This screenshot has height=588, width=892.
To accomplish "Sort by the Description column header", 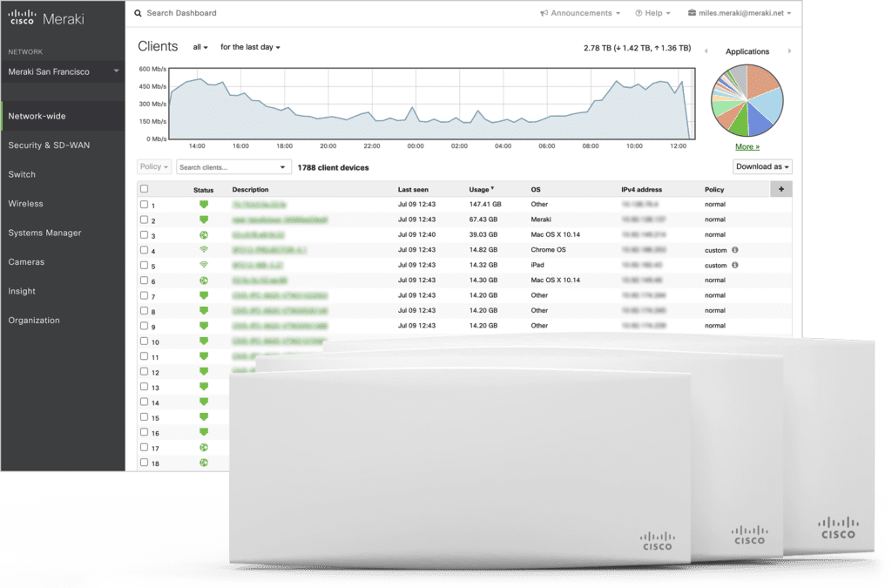I will [x=250, y=189].
